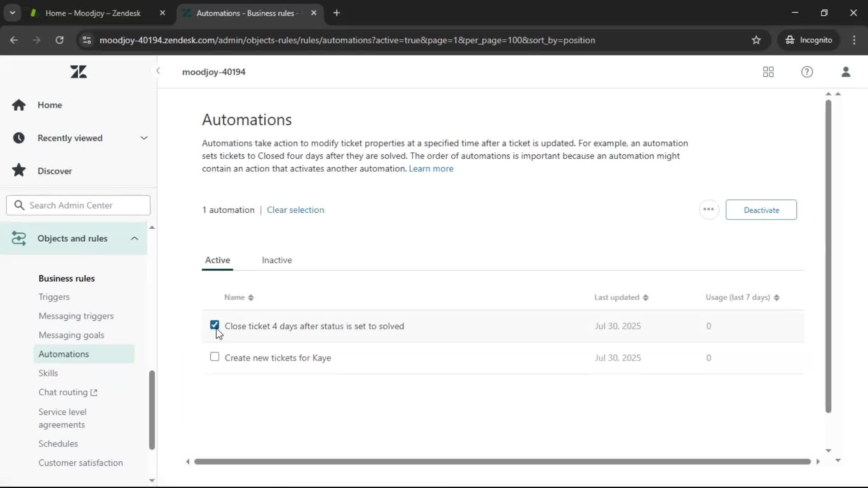868x488 pixels.
Task: Open Close ticket 4 days after solved automation
Action: [314, 326]
